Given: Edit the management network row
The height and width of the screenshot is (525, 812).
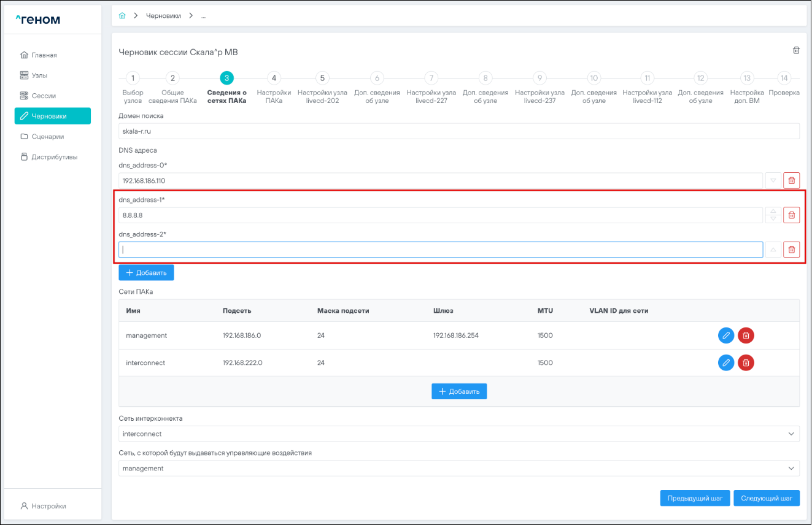Looking at the screenshot, I should pos(726,335).
